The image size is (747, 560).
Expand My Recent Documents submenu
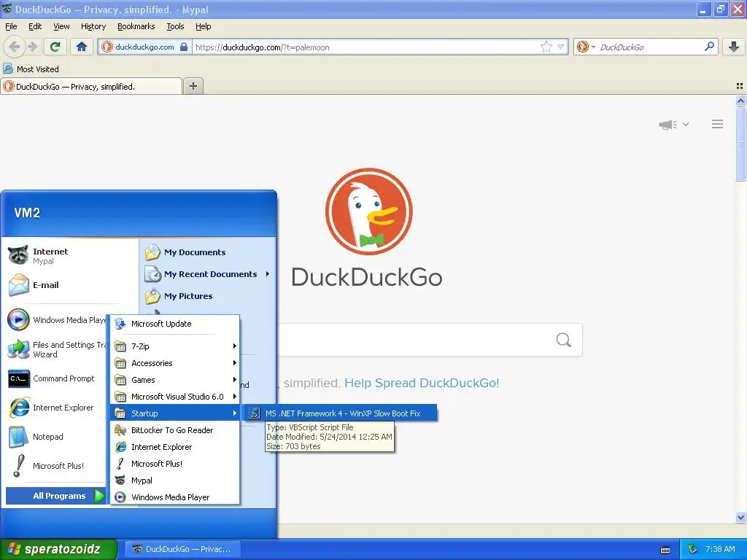(x=208, y=274)
